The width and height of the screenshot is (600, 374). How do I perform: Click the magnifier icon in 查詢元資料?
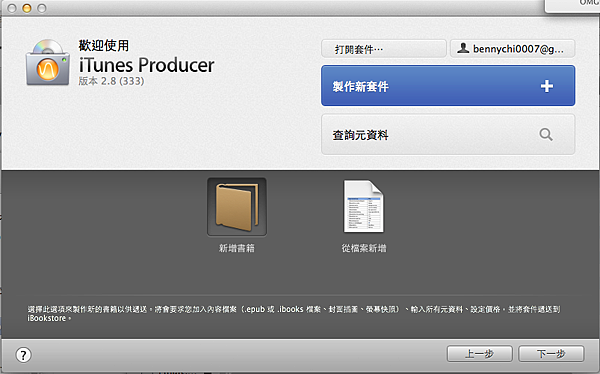pos(546,135)
